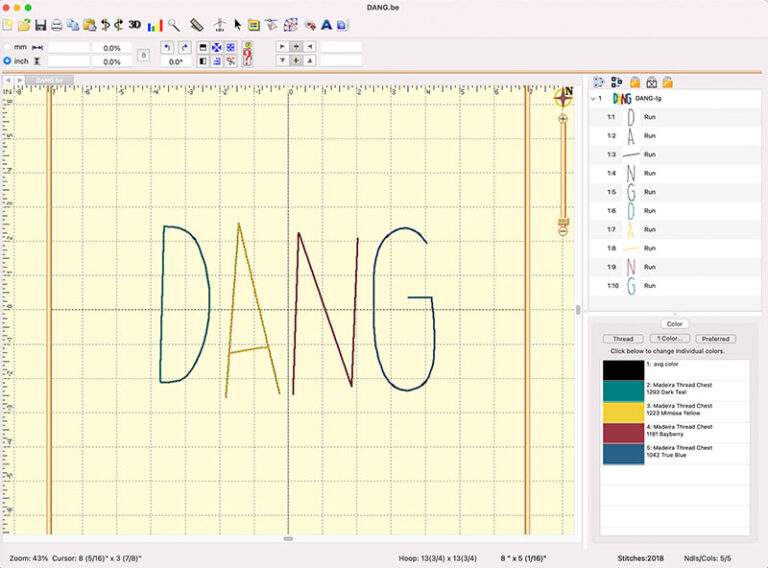768x568 pixels.
Task: Click the Print icon in the toolbar
Action: (x=57, y=24)
